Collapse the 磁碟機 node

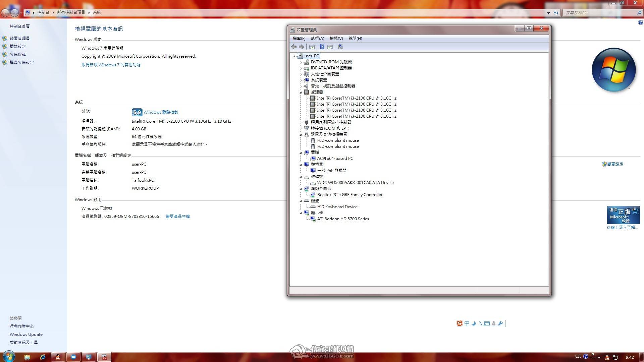click(301, 177)
